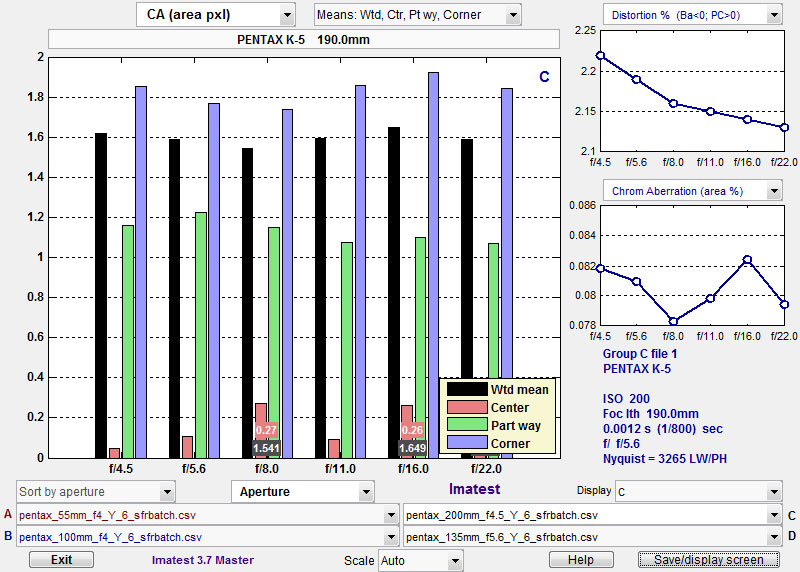This screenshot has width=800, height=572.
Task: Click the 0.0012 s (1/800) sec text
Action: (663, 429)
